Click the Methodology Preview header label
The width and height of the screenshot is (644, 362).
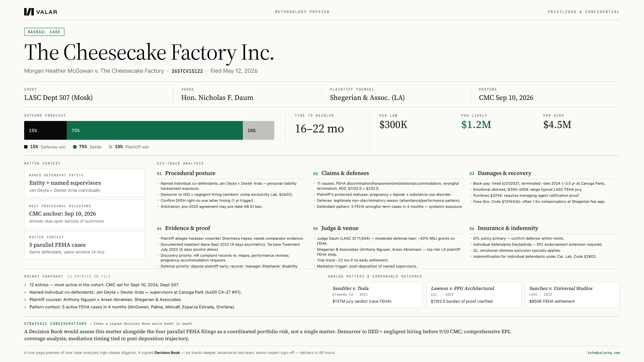pos(302,12)
